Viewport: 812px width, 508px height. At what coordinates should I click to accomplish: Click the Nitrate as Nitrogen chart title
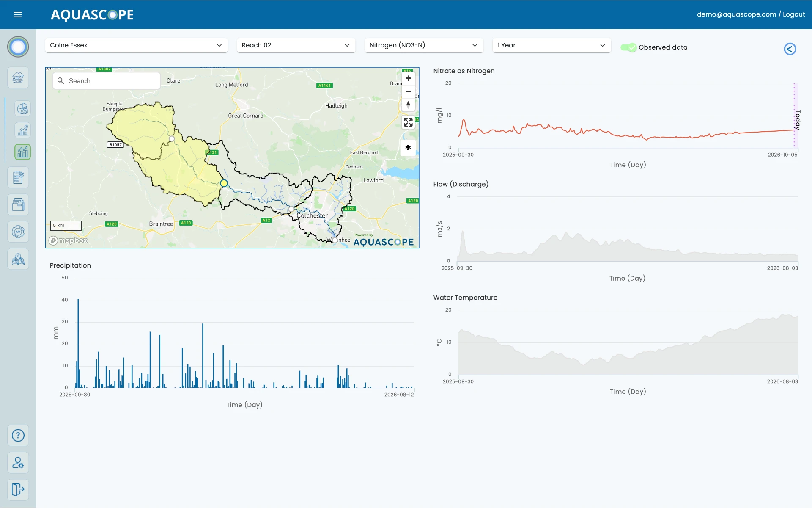pyautogui.click(x=464, y=71)
